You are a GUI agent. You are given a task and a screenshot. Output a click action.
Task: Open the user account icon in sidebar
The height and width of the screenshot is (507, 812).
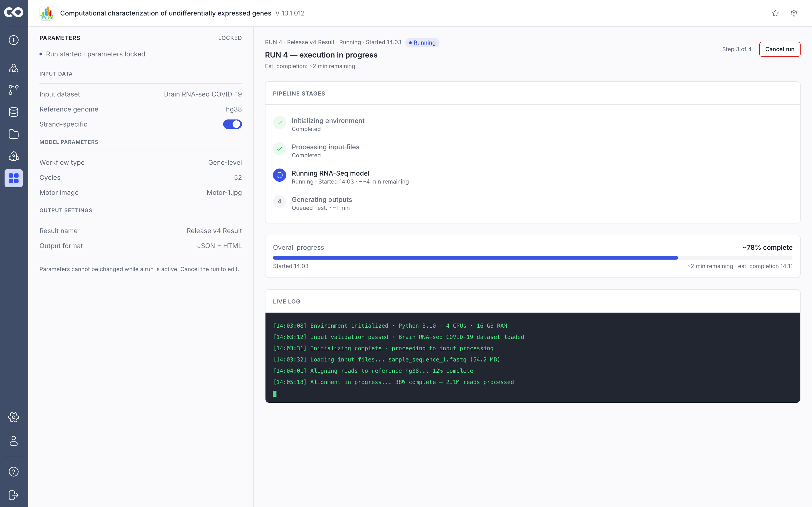(14, 441)
